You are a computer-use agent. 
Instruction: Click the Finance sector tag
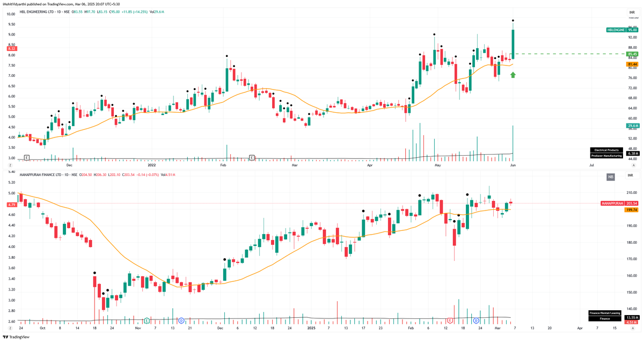[x=605, y=318]
